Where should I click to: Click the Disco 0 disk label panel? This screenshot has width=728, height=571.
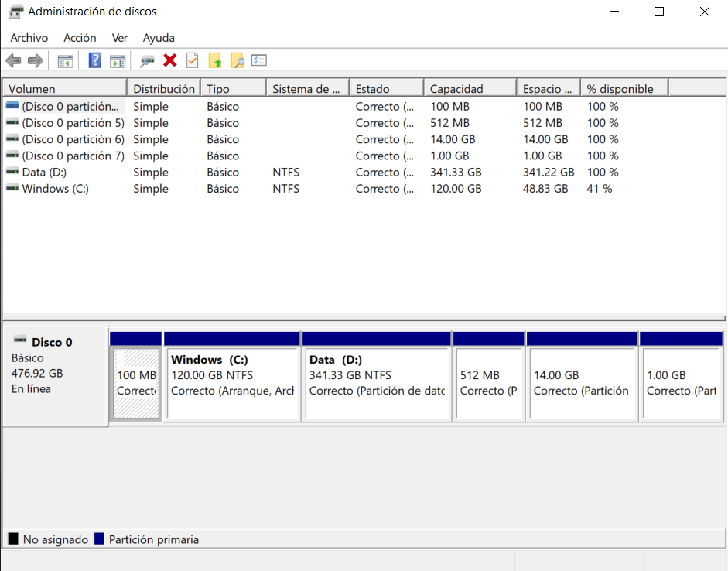pos(55,376)
